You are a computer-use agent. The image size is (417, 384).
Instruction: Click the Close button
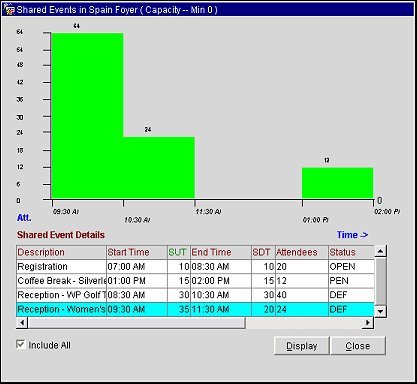coord(358,346)
